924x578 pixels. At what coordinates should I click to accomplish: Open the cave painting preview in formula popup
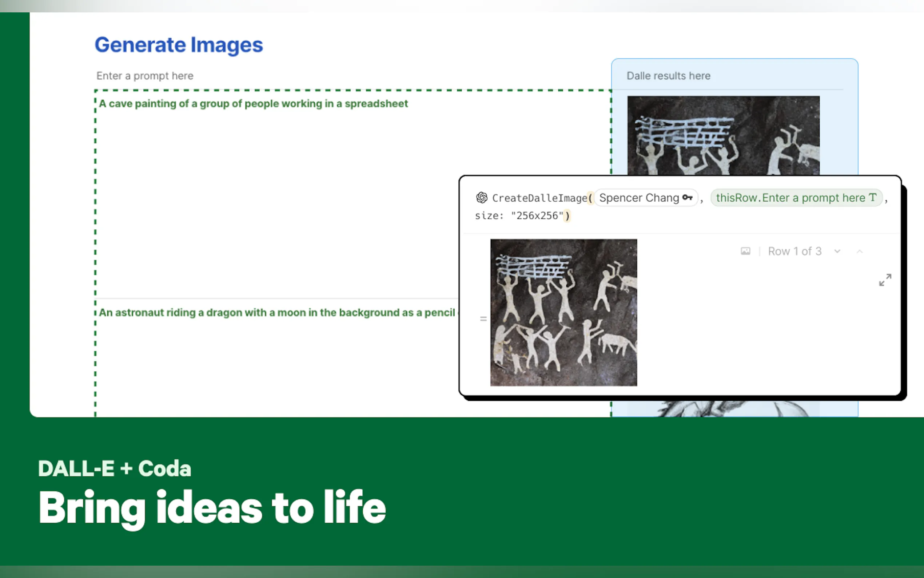tap(563, 312)
